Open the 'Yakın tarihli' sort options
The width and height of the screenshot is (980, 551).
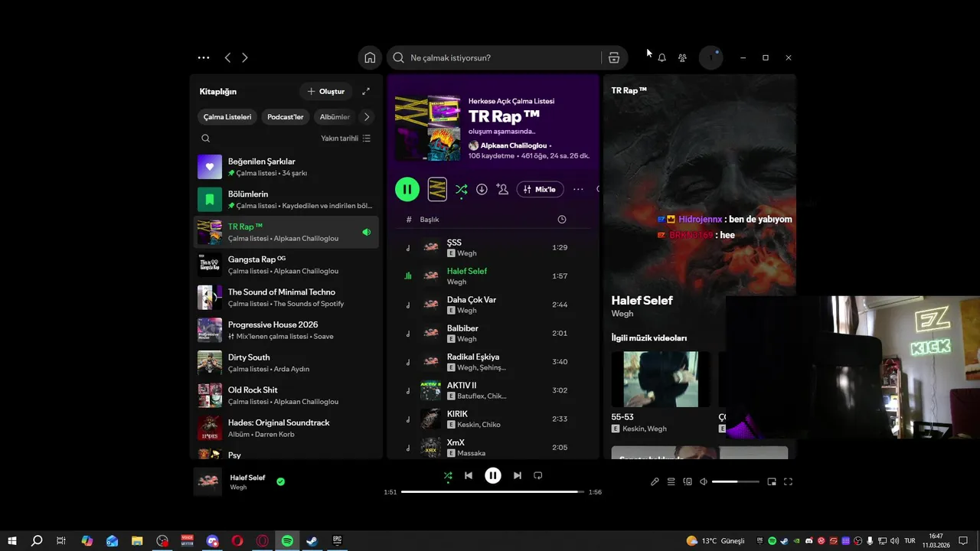click(346, 139)
